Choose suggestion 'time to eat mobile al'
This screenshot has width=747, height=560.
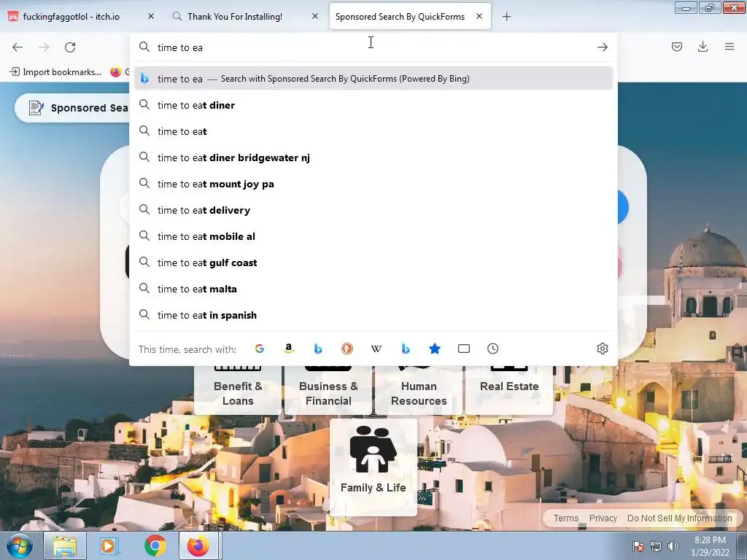tap(373, 236)
